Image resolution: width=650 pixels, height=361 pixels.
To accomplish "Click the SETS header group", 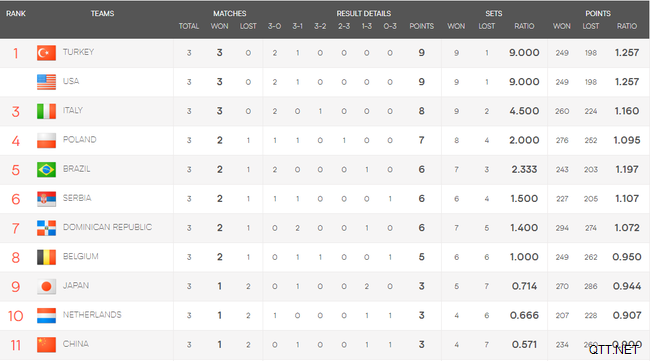I will tap(494, 14).
